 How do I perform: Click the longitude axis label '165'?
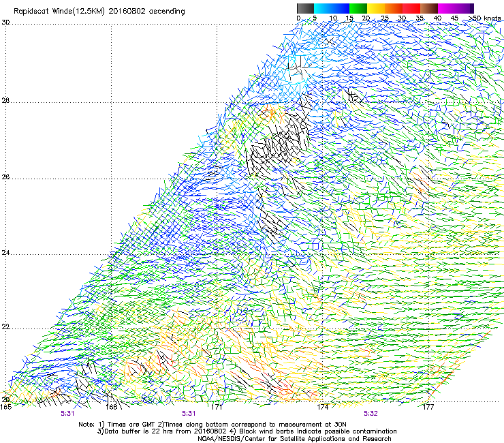click(5, 407)
